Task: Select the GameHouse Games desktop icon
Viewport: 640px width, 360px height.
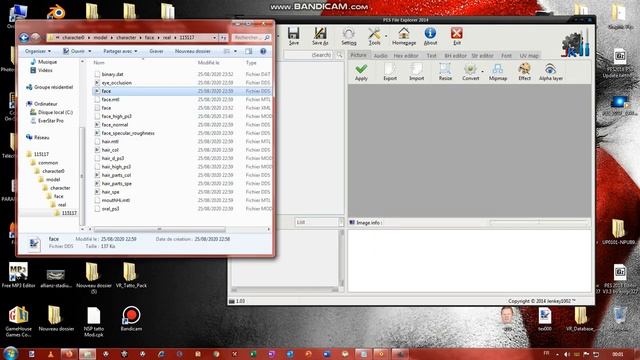Action: pyautogui.click(x=18, y=321)
